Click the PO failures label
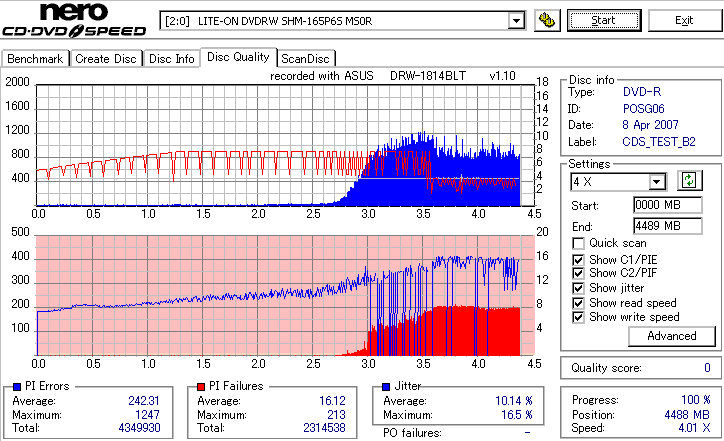This screenshot has width=724, height=441. [x=412, y=433]
